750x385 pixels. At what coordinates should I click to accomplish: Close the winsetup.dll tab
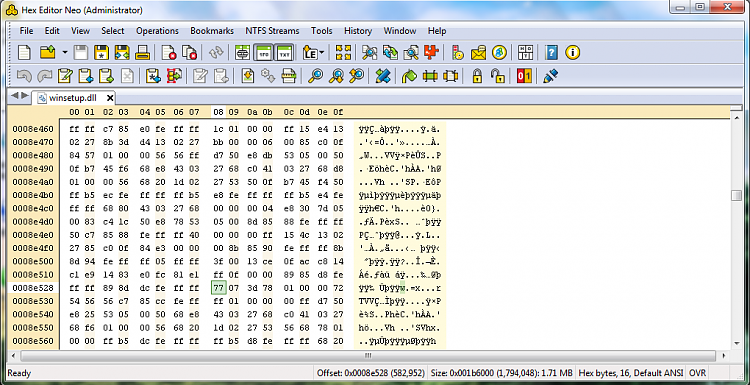pyautogui.click(x=110, y=98)
